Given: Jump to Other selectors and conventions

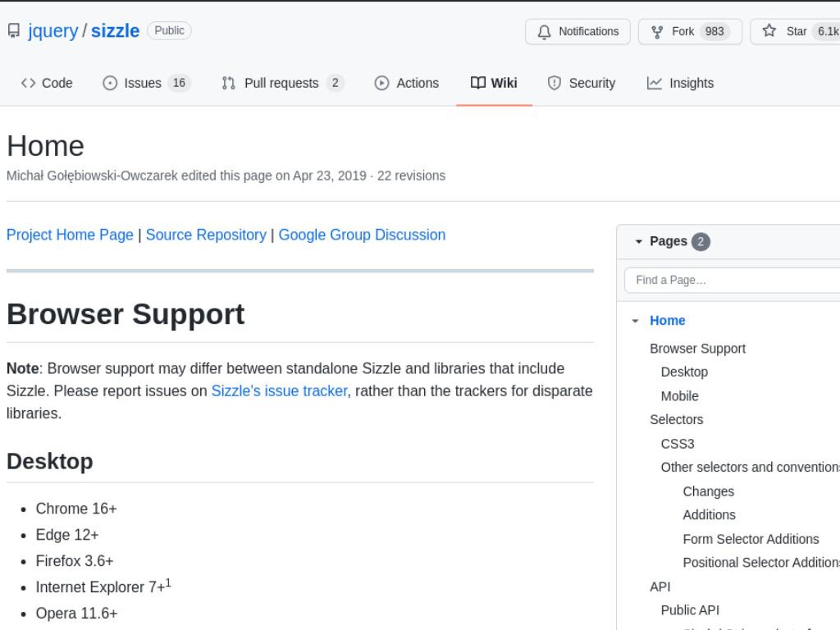Looking at the screenshot, I should pyautogui.click(x=750, y=467).
